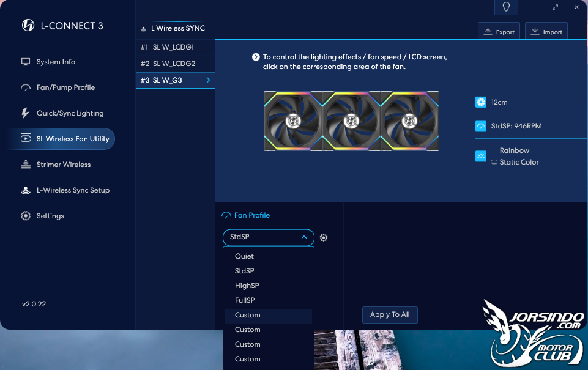Screen dimensions: 588x370
Task: Choose Quiet from the profile list
Action: pyautogui.click(x=269, y=256)
